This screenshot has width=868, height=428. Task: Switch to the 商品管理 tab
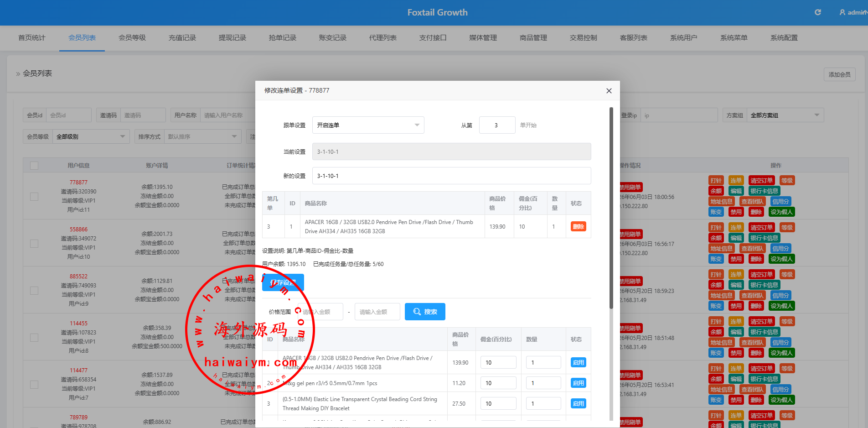[x=533, y=38]
